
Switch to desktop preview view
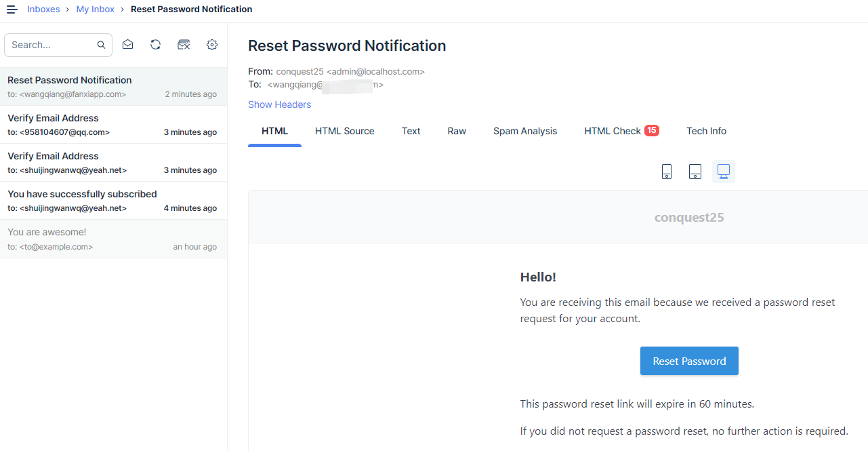pyautogui.click(x=724, y=172)
